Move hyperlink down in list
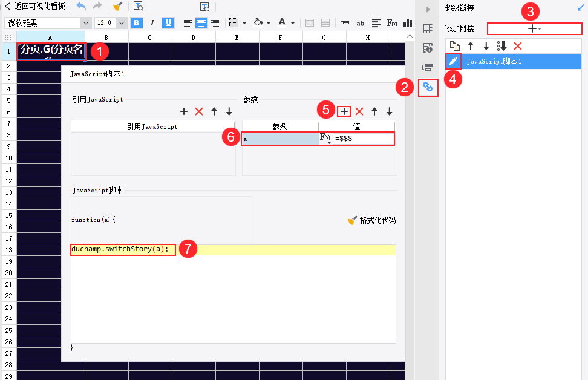Image resolution: width=588 pixels, height=380 pixels. [486, 46]
